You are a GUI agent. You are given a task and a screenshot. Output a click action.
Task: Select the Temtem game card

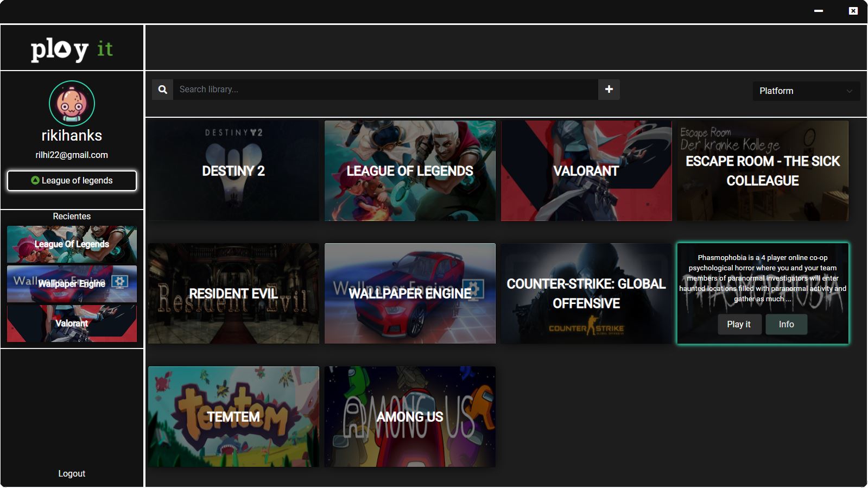tap(233, 417)
